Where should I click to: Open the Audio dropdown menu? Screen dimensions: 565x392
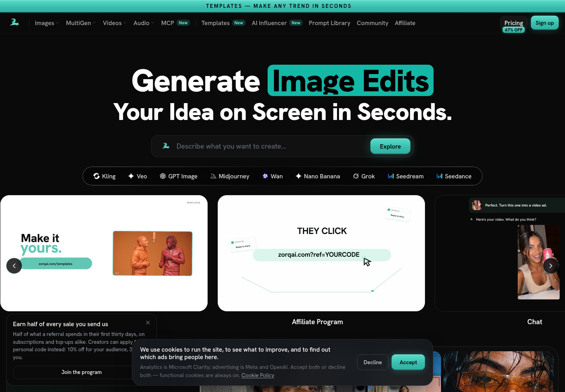click(x=144, y=23)
